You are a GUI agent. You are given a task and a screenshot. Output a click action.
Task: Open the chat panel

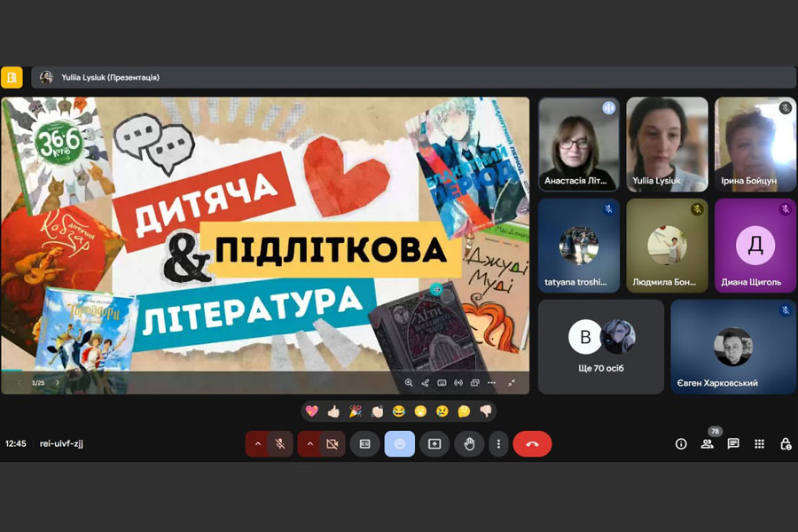[x=733, y=444]
